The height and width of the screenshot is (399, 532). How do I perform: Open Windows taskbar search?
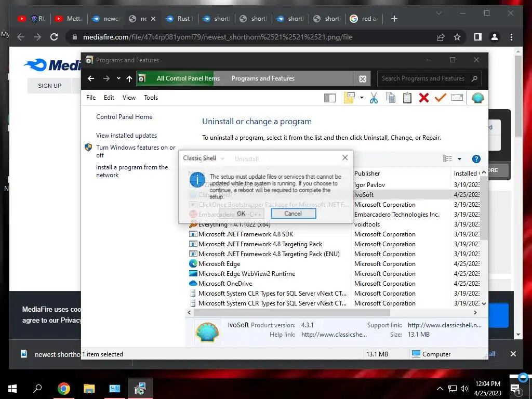pyautogui.click(x=37, y=388)
